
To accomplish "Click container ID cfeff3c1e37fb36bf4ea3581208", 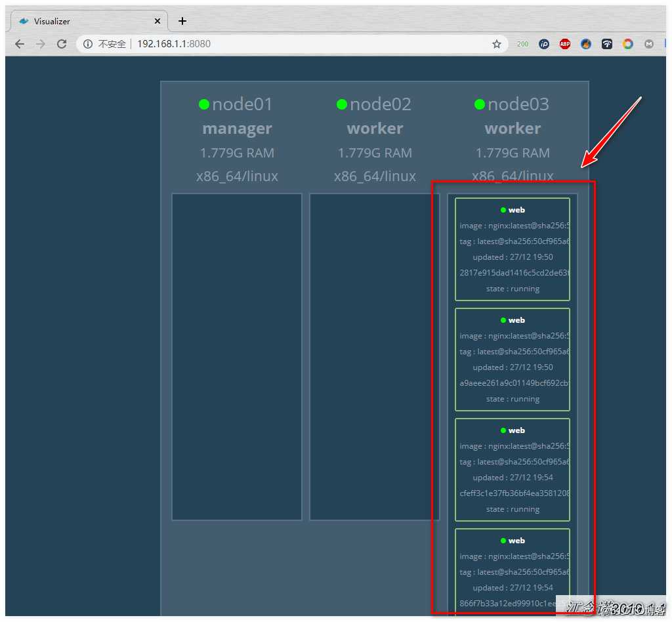I will [x=514, y=493].
